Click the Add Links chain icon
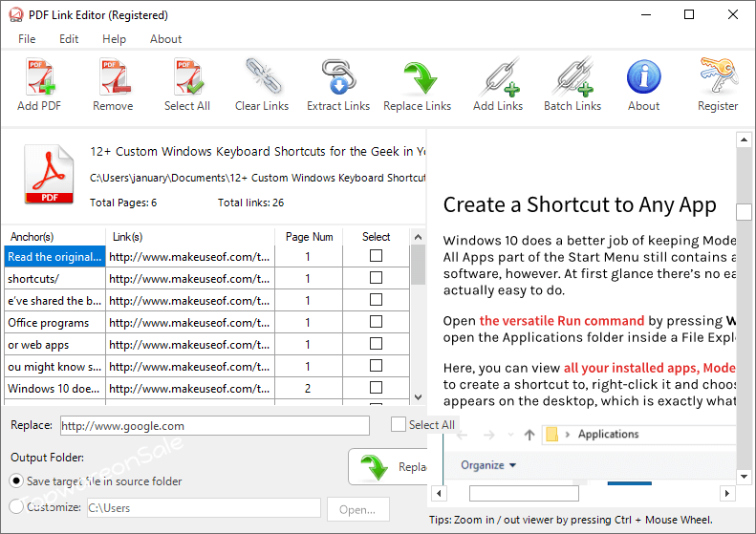The height and width of the screenshot is (534, 756). [500, 77]
